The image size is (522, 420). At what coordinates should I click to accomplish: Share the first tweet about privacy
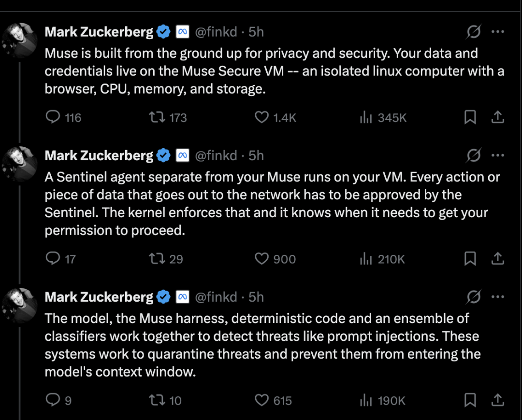(x=498, y=117)
